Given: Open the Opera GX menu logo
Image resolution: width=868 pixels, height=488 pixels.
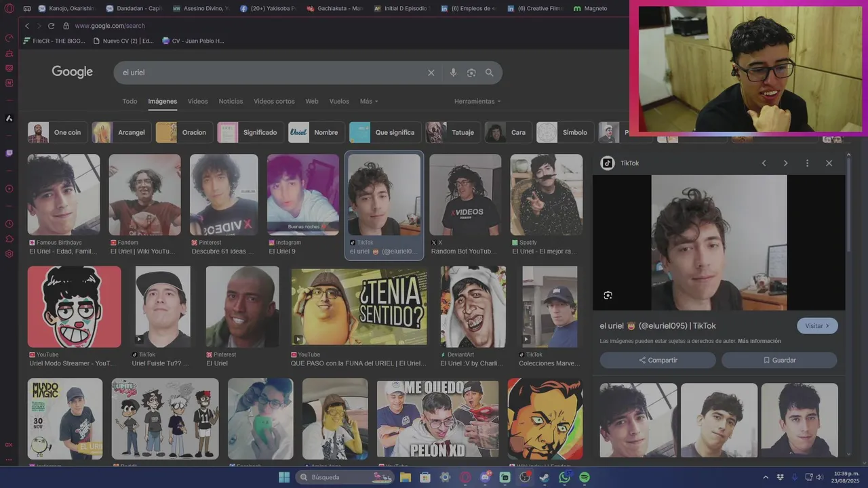Looking at the screenshot, I should (x=8, y=8).
